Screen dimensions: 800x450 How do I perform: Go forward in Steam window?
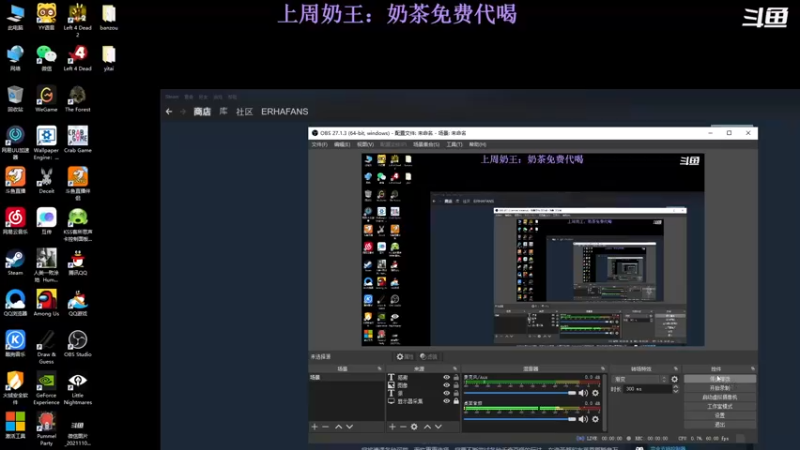pyautogui.click(x=183, y=111)
